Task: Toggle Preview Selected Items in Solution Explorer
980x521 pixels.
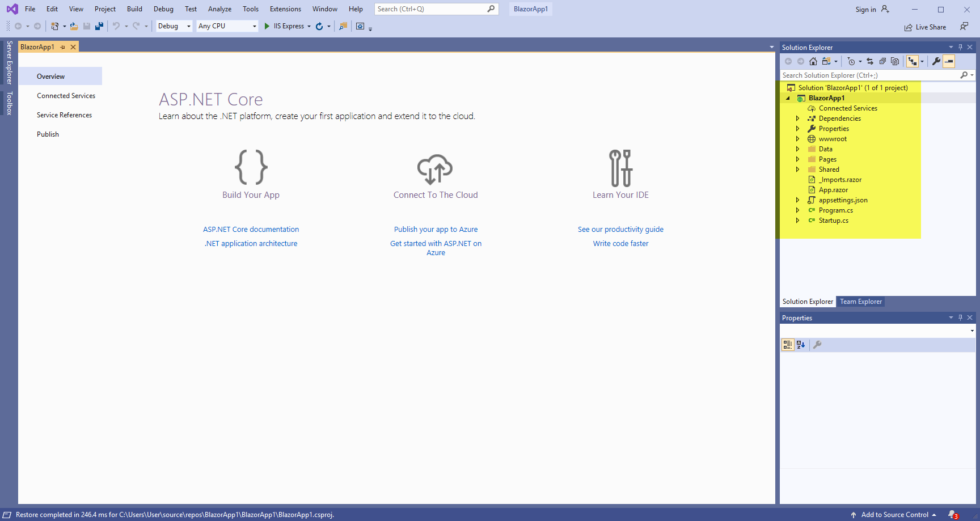Action: point(949,61)
